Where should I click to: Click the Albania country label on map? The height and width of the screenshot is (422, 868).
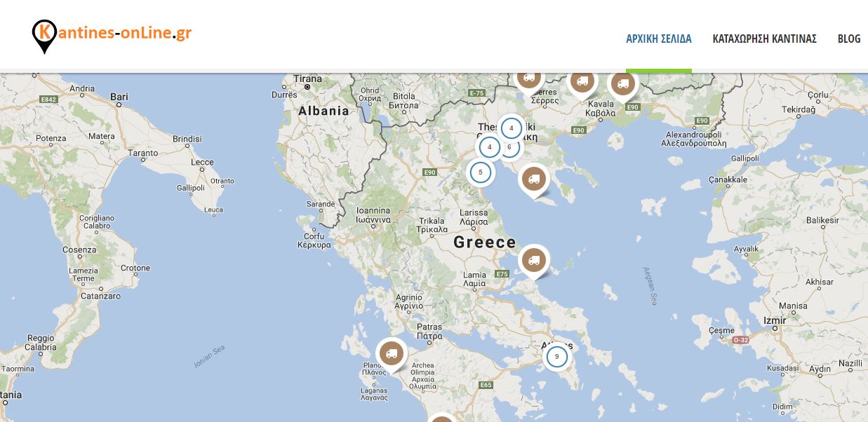[323, 111]
